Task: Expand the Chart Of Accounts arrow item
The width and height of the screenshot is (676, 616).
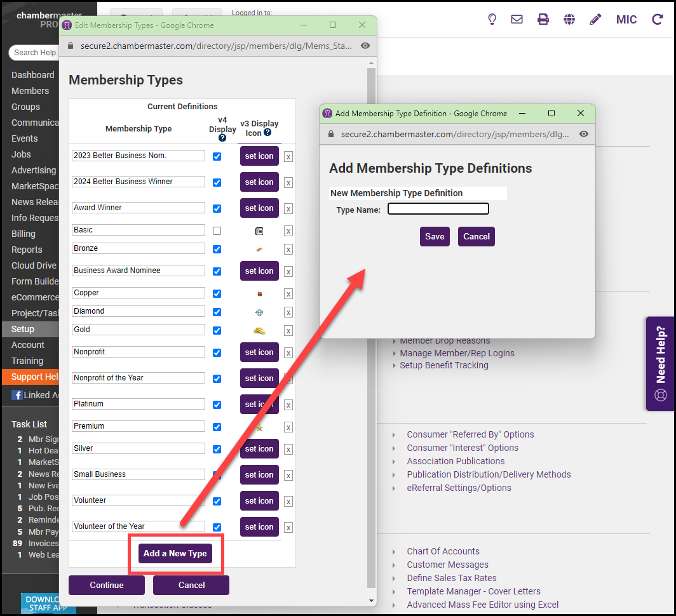Action: [443, 551]
